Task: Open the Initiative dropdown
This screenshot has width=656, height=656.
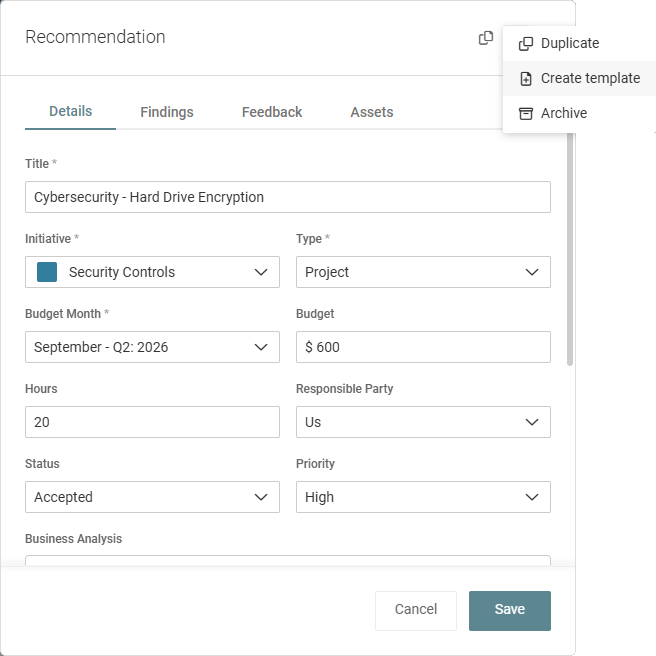Action: click(152, 272)
